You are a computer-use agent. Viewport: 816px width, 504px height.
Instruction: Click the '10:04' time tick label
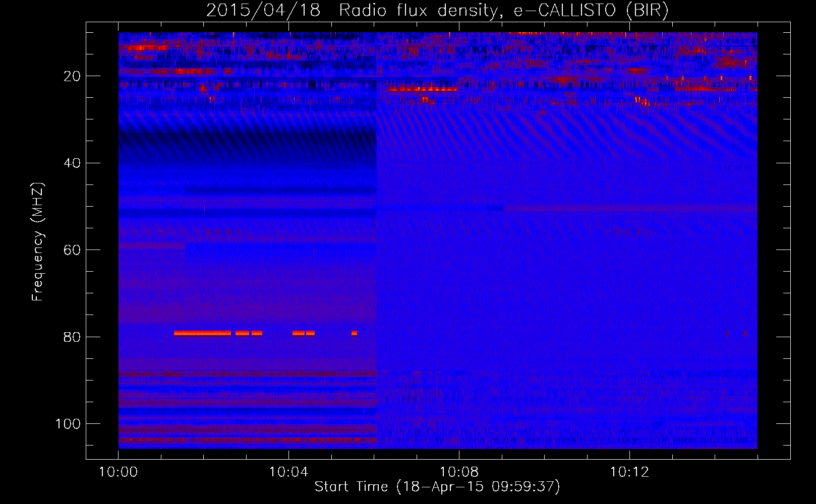point(288,472)
